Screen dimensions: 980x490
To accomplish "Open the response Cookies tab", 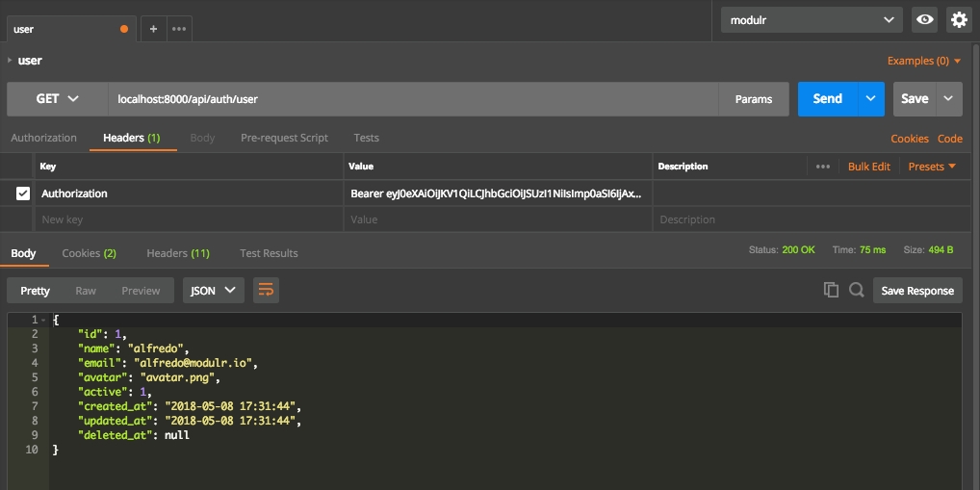I will point(89,253).
